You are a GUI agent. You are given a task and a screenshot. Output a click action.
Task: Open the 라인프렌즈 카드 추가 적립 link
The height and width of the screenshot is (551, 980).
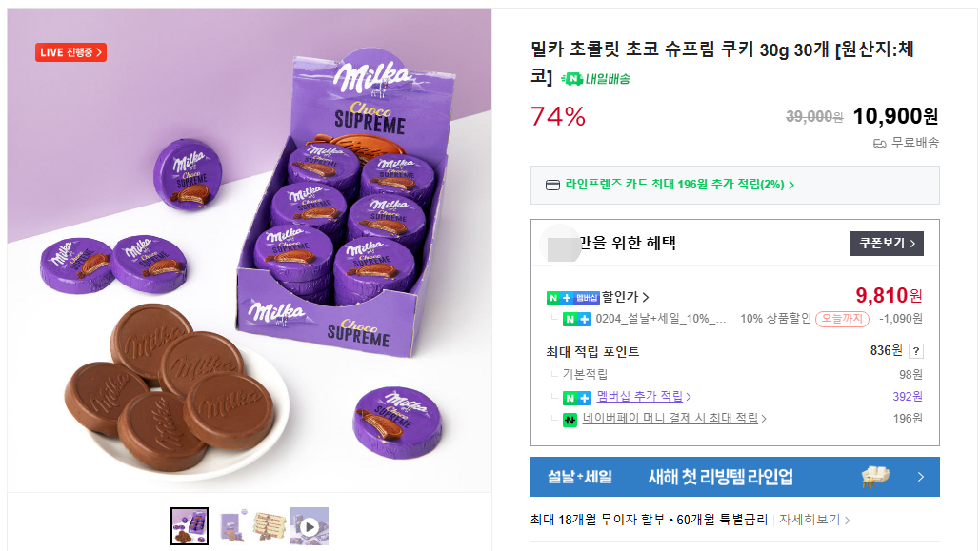679,185
